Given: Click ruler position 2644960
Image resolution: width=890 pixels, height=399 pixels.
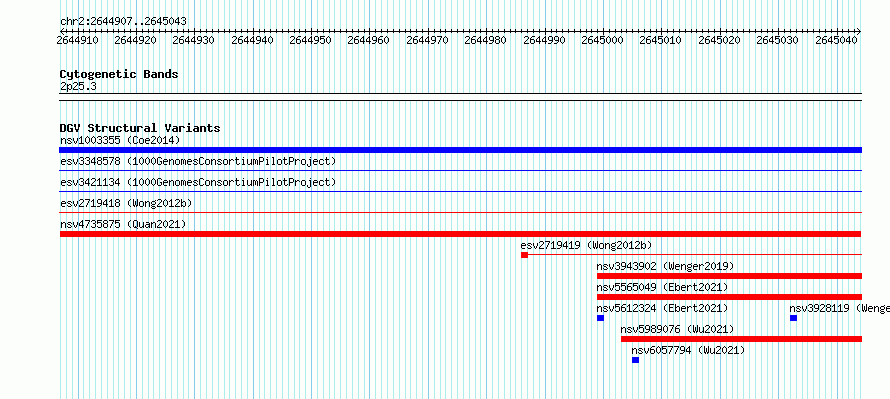Looking at the screenshot, I should [369, 40].
